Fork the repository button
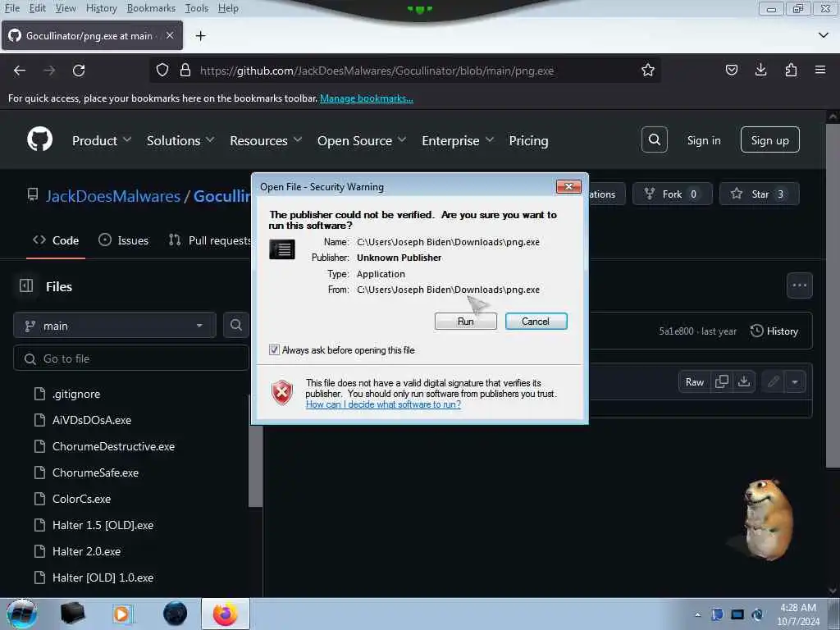 672,194
